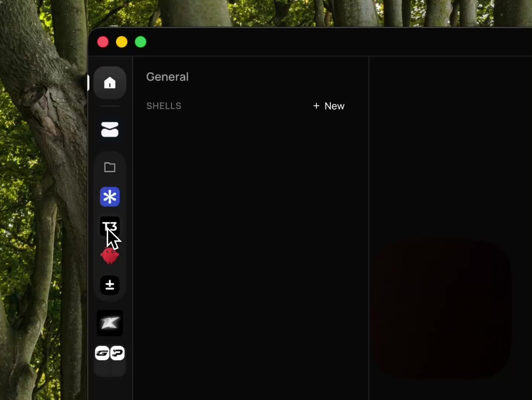Screen dimensions: 532x400
Task: Click the white stacked-pills sidebar icon
Action: point(110,130)
